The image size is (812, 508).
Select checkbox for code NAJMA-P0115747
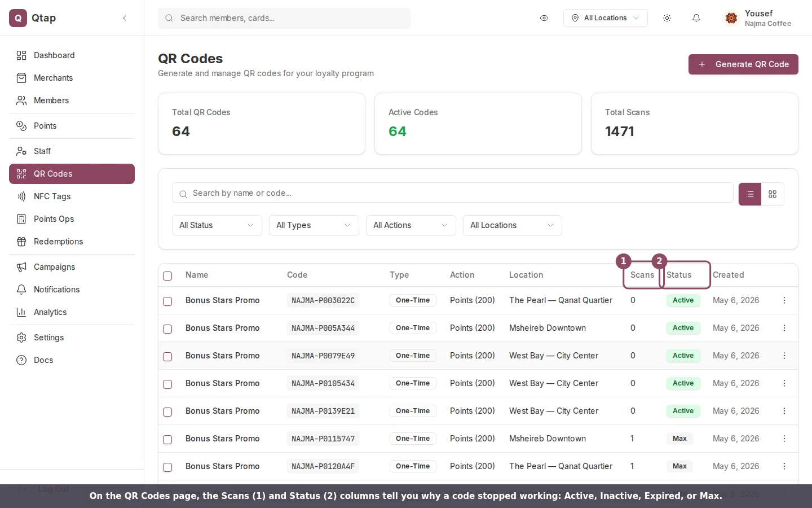(x=167, y=440)
